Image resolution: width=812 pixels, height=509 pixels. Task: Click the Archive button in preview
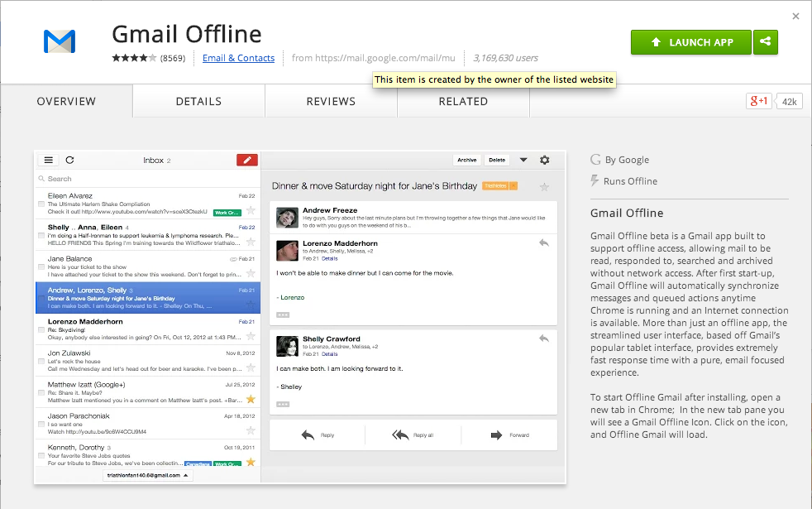pos(466,161)
